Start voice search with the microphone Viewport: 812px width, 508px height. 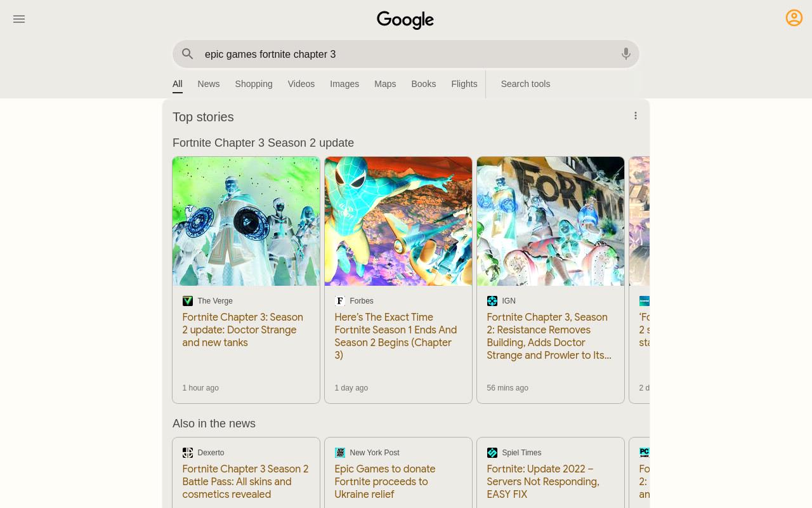pyautogui.click(x=626, y=54)
